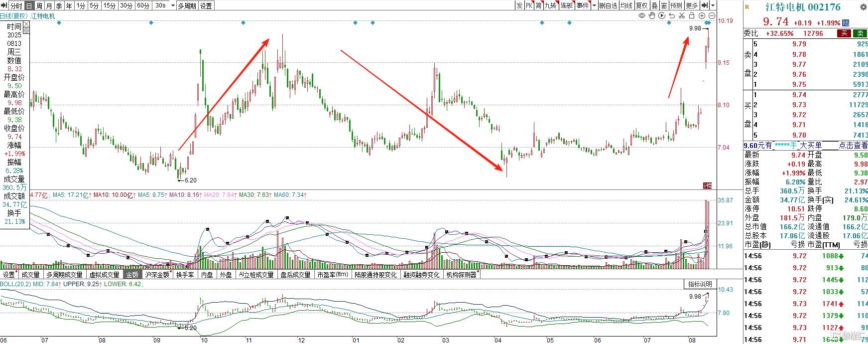Switch to 30分 chart period
Viewport: 868px width, 344px height.
(126, 5)
